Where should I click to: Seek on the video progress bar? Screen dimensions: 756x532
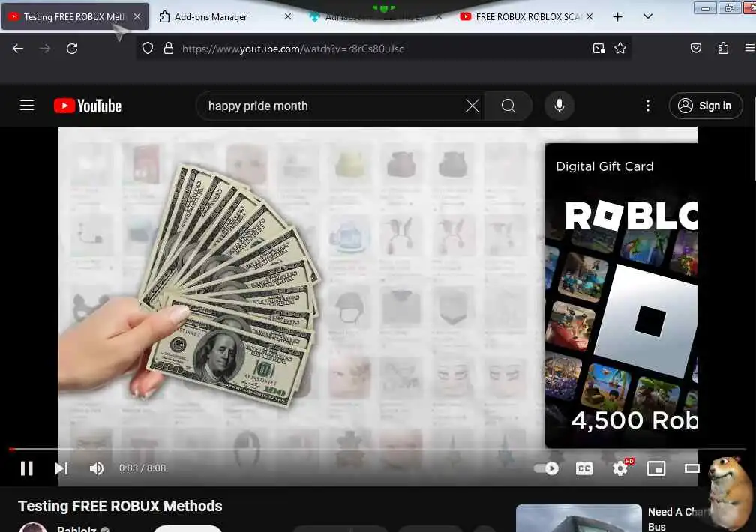tap(377, 449)
